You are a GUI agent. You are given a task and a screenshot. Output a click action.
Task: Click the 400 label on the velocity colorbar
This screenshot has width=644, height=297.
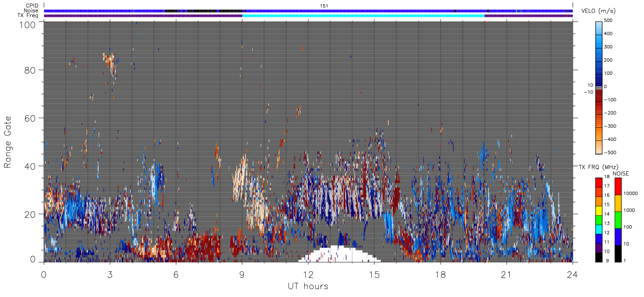click(609, 34)
